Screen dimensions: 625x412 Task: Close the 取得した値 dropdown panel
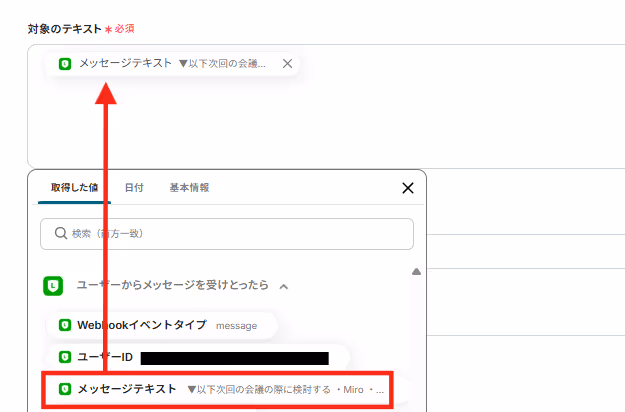(x=408, y=188)
